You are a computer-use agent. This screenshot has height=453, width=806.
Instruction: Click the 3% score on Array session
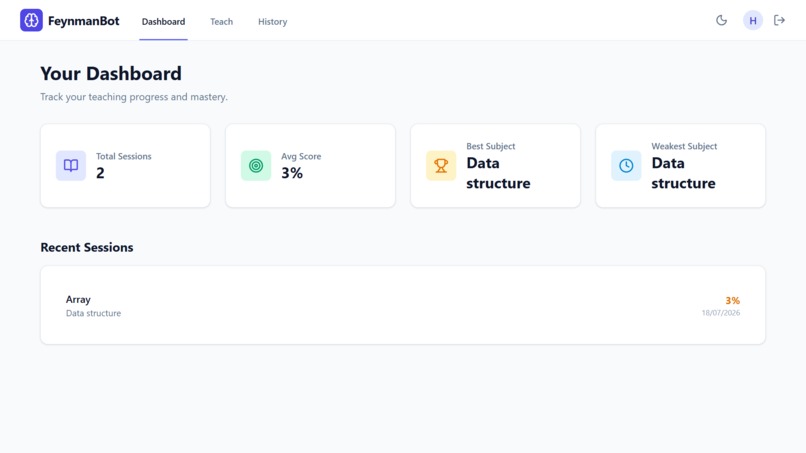coord(732,300)
